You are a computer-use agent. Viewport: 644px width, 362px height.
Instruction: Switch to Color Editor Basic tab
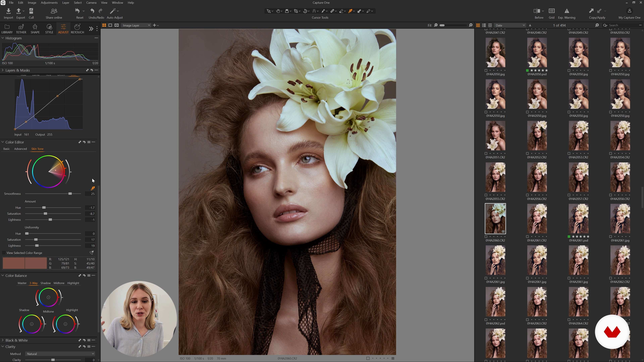coord(7,149)
